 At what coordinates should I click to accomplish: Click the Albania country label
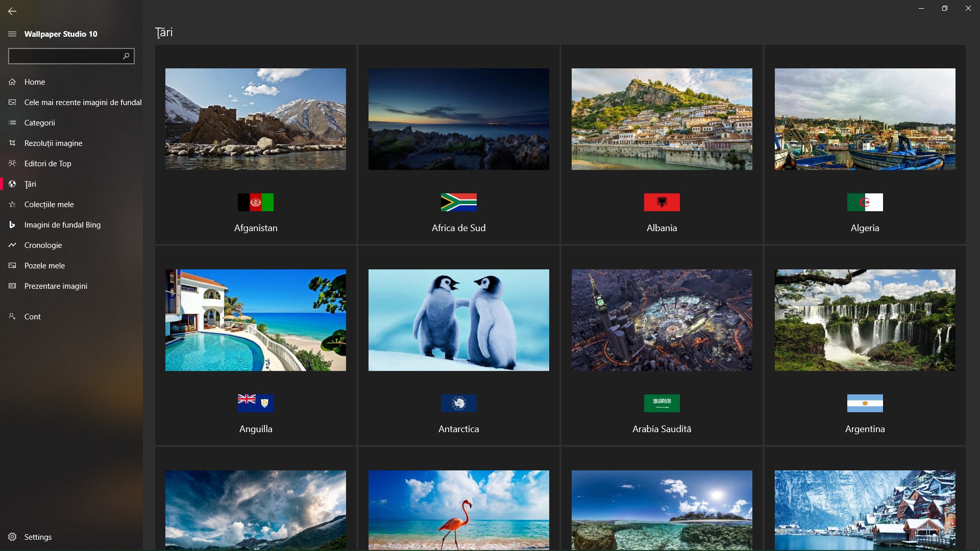tap(661, 228)
